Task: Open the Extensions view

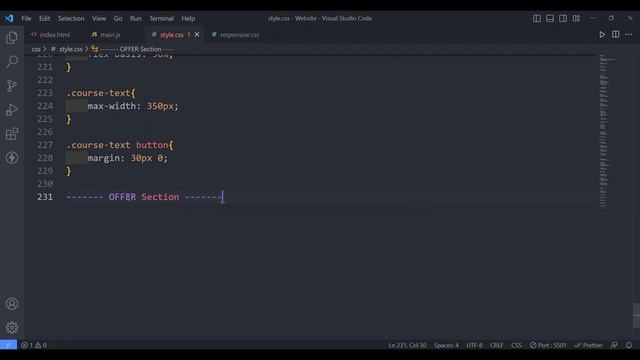Action: 12,133
